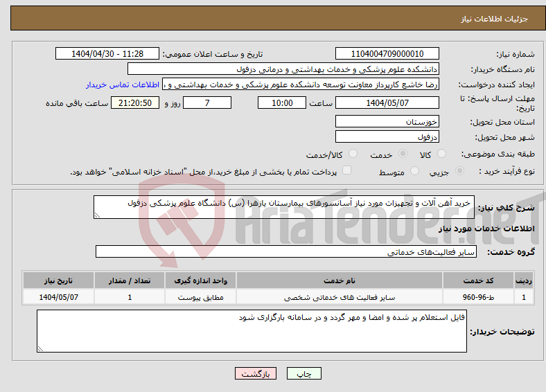Screen dimensions: 546x392
Task: Click the جزئیات اطلاعات نیاز page title
Action: pyautogui.click(x=494, y=19)
